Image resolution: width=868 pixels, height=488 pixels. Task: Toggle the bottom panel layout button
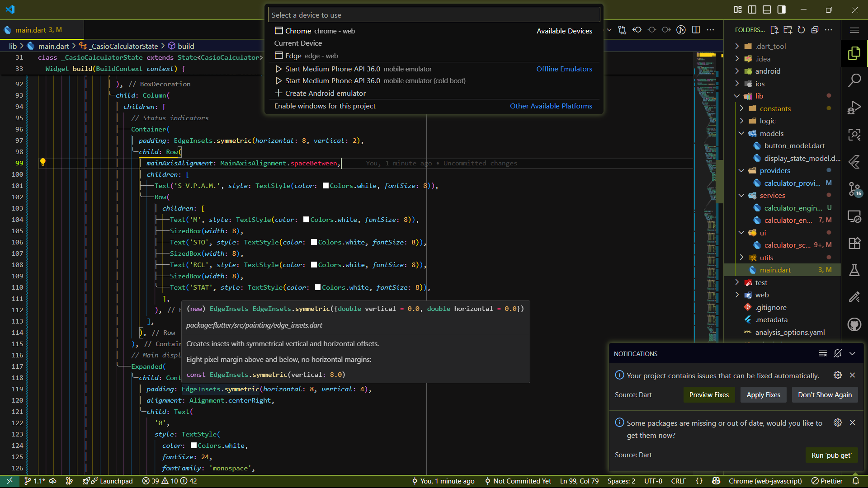[x=767, y=9]
